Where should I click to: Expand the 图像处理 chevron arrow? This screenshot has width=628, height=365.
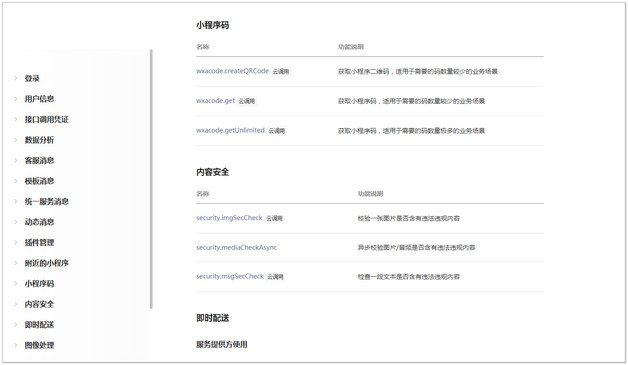tap(16, 345)
